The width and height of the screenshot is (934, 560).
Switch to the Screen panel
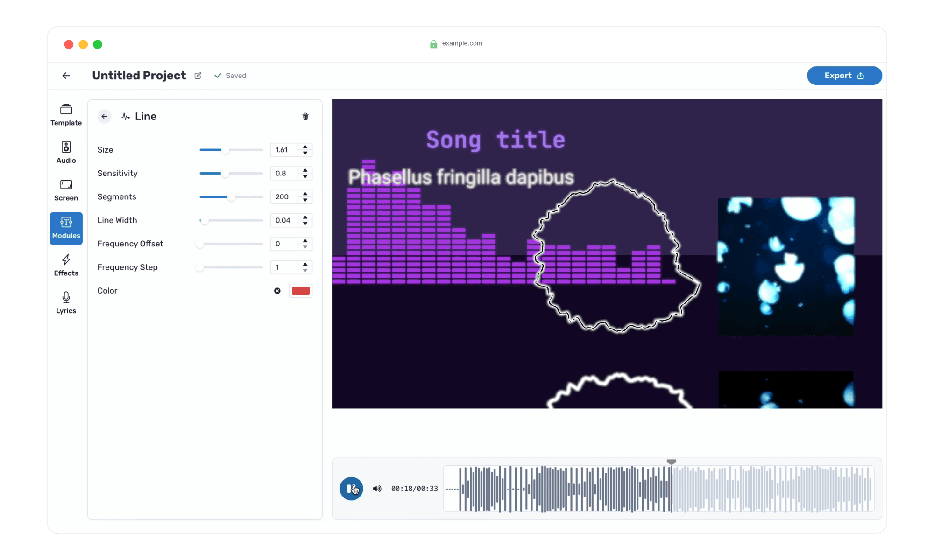pyautogui.click(x=65, y=191)
